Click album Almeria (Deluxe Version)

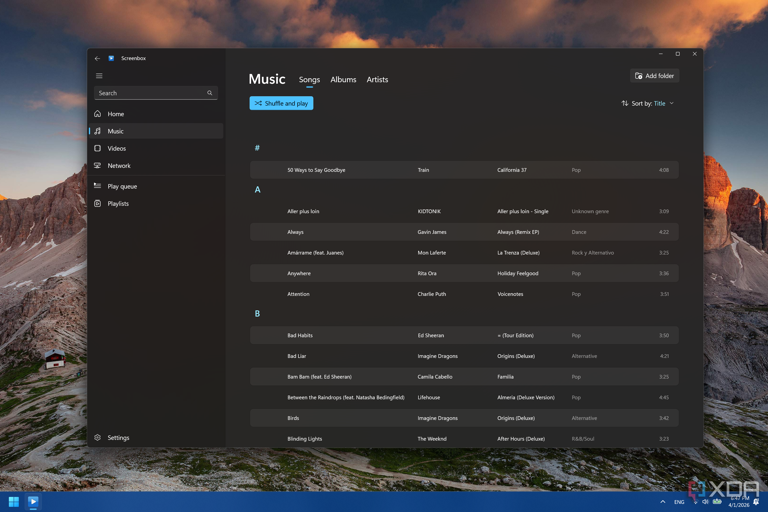click(526, 397)
